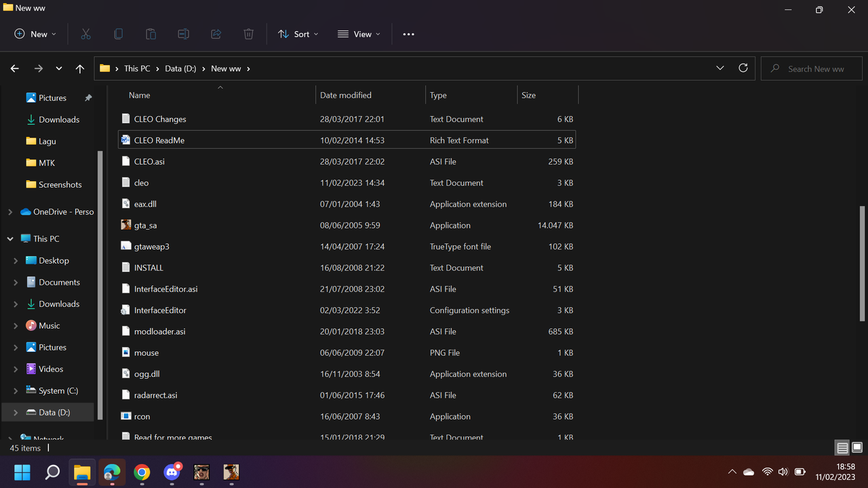Click the Paste clipboard icon

tap(151, 34)
